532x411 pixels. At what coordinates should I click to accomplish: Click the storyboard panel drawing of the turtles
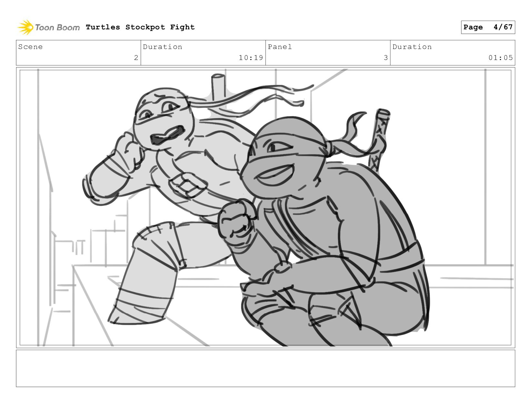point(266,208)
